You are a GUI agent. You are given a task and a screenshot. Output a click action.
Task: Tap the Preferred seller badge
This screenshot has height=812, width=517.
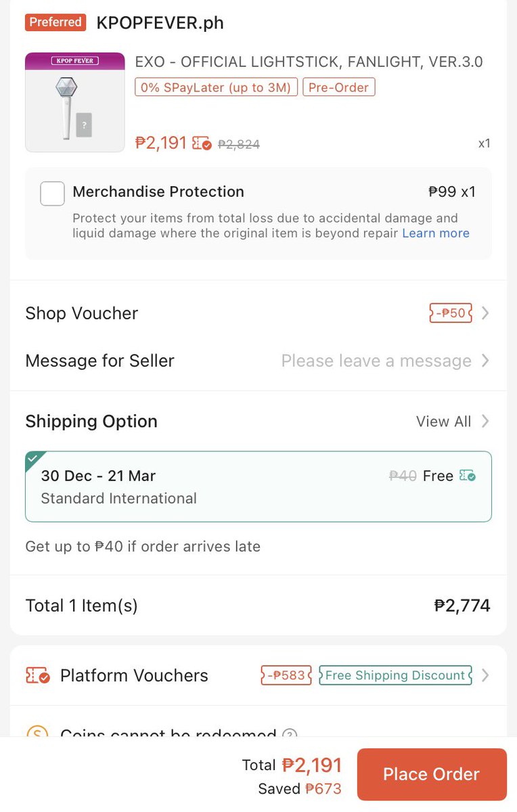(55, 22)
